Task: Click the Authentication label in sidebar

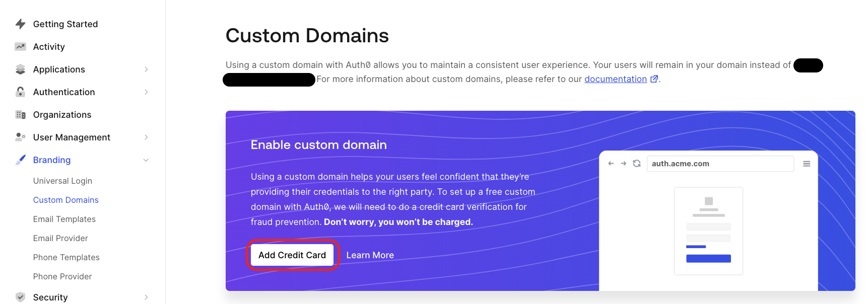Action: coord(64,92)
